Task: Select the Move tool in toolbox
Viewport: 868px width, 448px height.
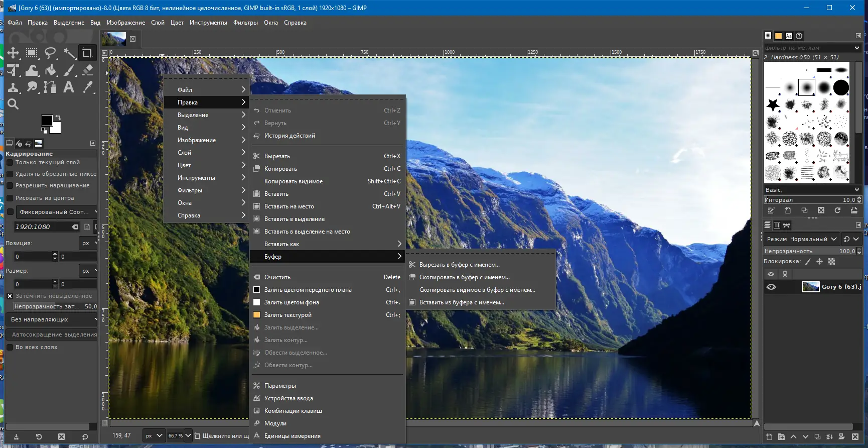Action: point(13,53)
